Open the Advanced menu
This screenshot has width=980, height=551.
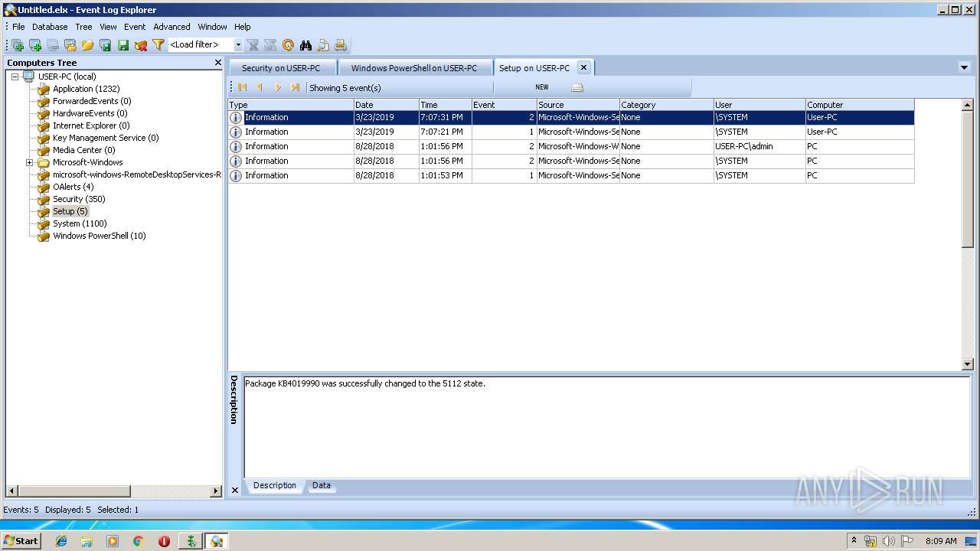tap(171, 27)
